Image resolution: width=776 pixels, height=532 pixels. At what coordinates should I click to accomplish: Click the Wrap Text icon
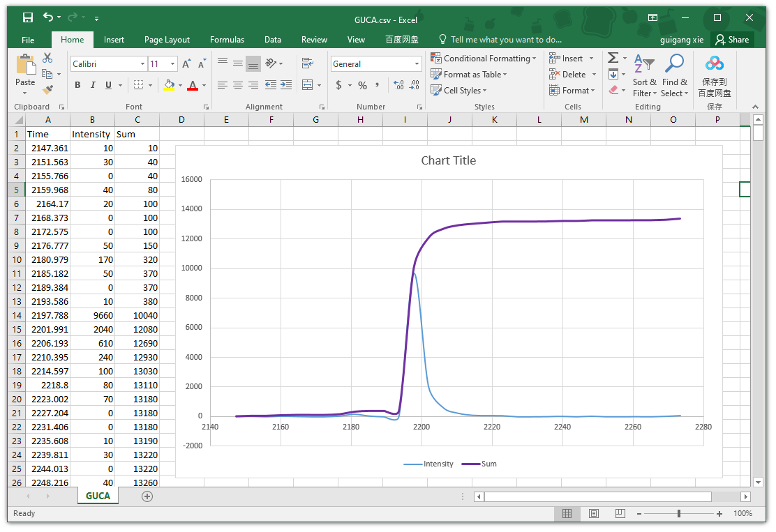(x=308, y=63)
